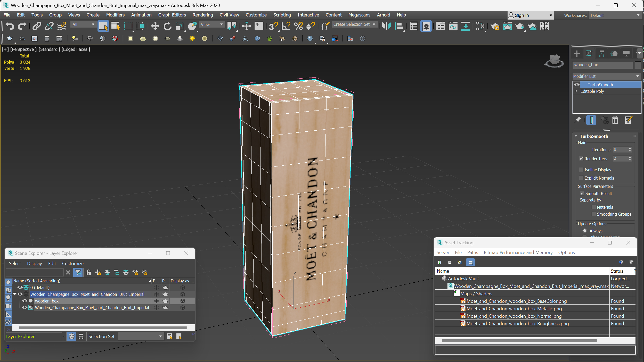
Task: Expand the Editable Poly stack entry
Action: (576, 91)
